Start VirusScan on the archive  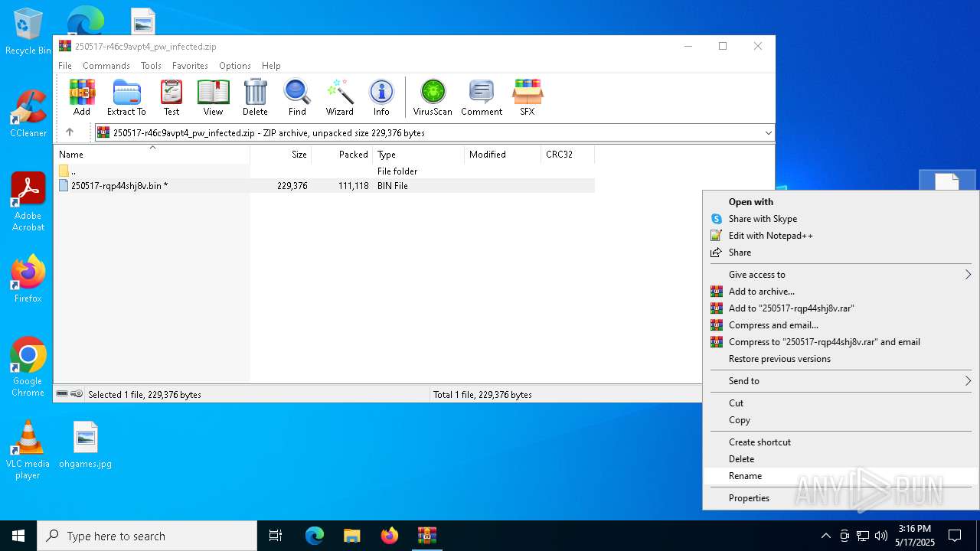click(433, 97)
